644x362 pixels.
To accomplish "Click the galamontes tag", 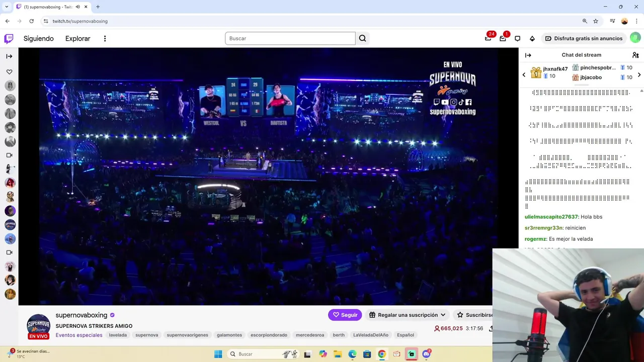I will point(229,335).
